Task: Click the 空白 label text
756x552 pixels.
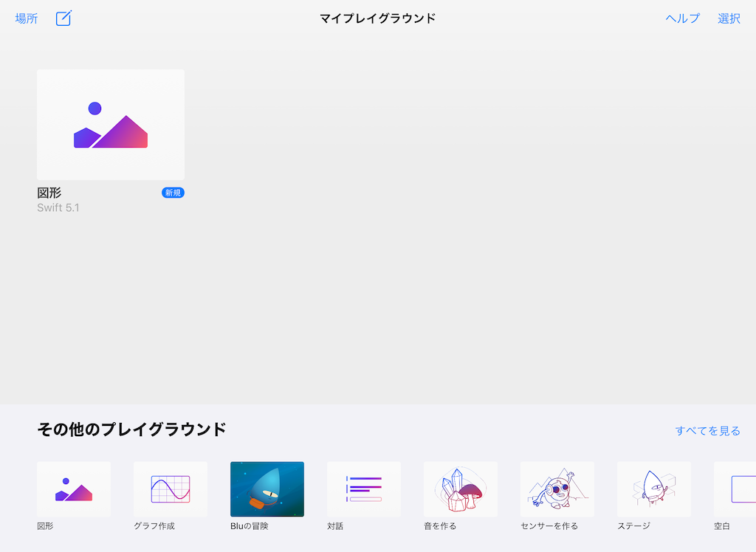Action: point(722,526)
